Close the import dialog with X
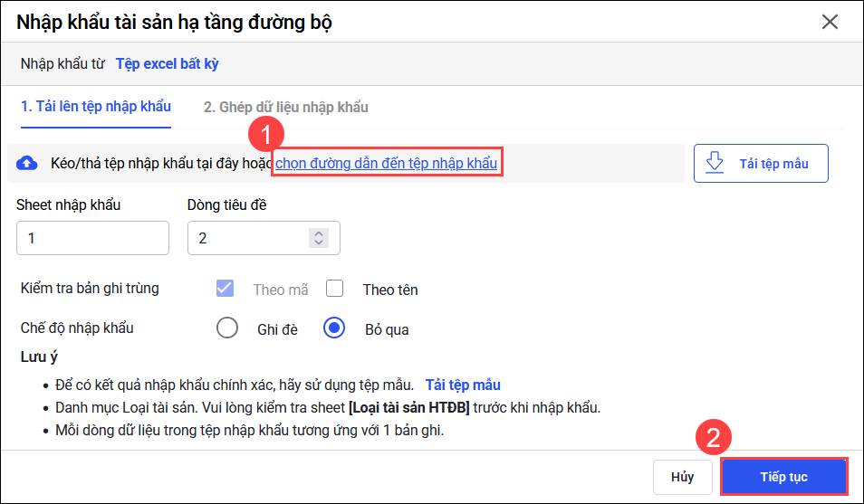Screen dimensions: 864x504 click(x=830, y=22)
